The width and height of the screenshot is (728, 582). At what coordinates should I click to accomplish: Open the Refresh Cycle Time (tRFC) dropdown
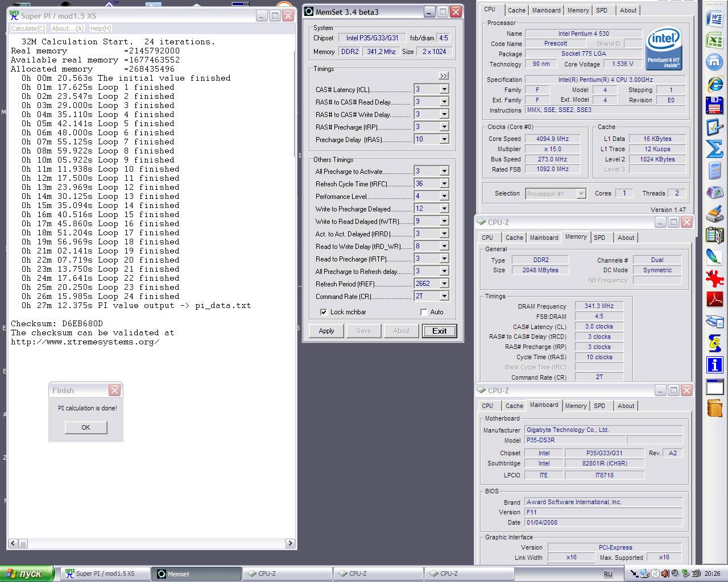coord(444,184)
